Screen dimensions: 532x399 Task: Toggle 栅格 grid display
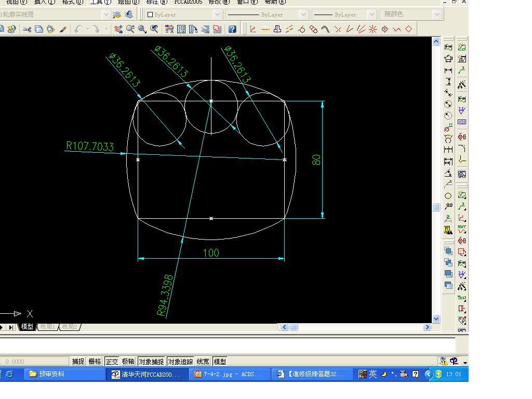point(95,362)
